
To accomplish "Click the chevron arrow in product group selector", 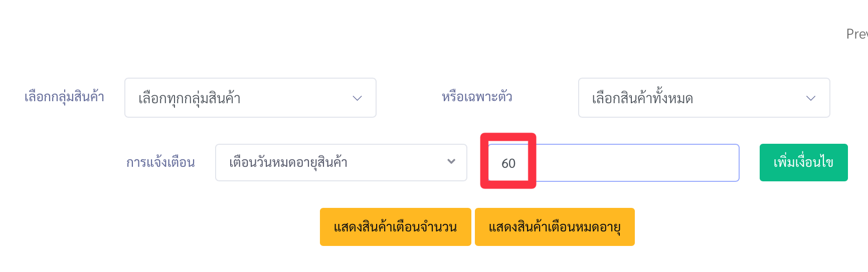I will tap(357, 98).
